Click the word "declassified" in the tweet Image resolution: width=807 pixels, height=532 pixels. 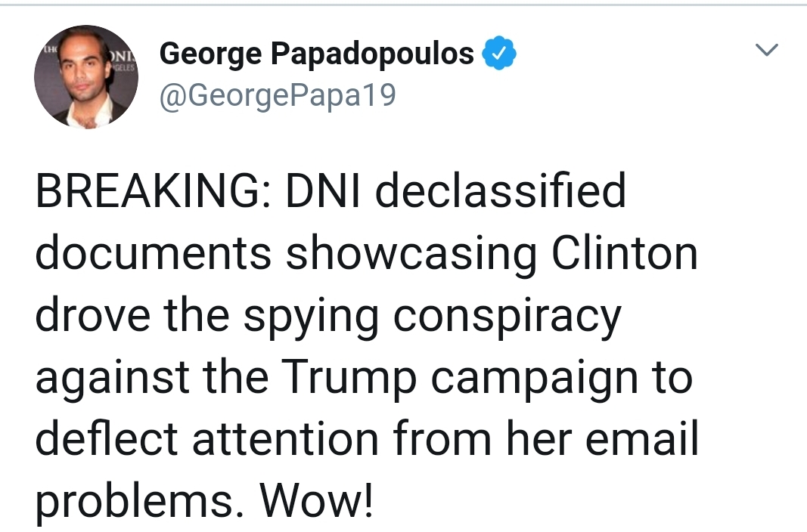click(501, 192)
